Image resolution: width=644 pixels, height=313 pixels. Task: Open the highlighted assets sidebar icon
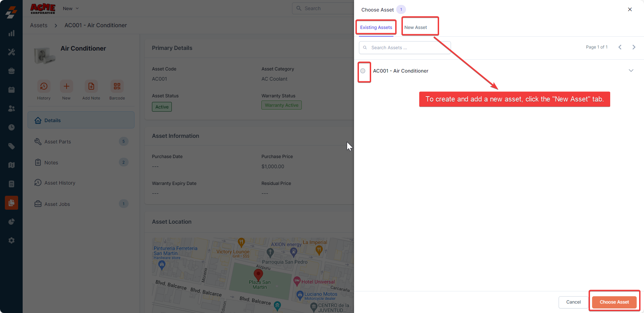click(11, 203)
